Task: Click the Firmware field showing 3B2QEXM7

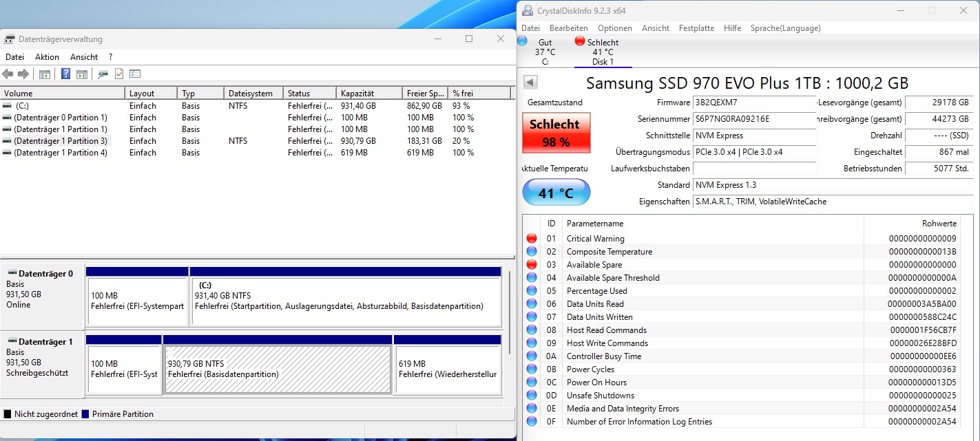Action: 754,103
